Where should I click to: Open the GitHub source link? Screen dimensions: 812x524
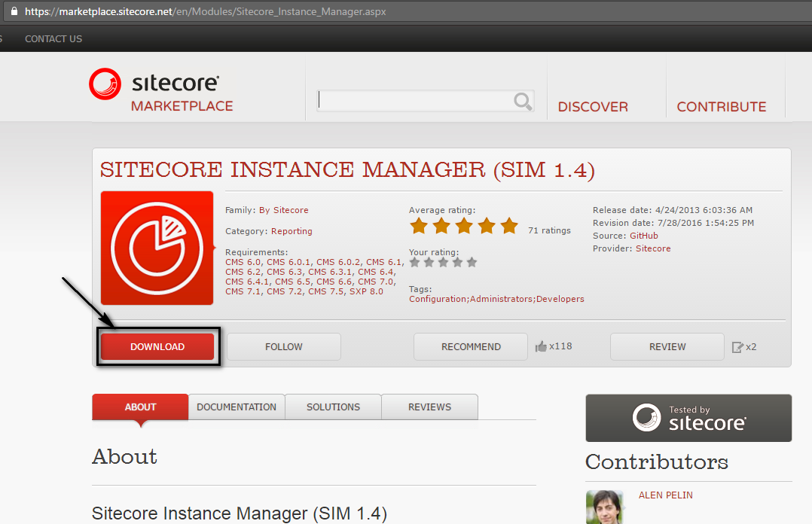click(644, 236)
